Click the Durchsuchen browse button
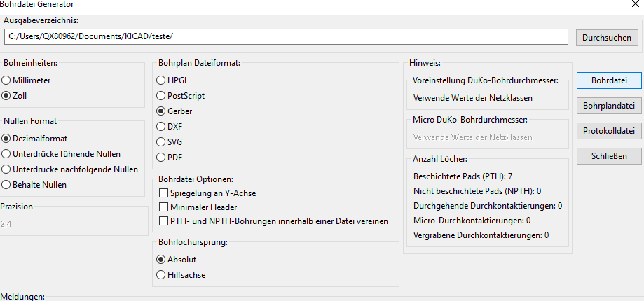This screenshot has height=301, width=644. (x=607, y=38)
